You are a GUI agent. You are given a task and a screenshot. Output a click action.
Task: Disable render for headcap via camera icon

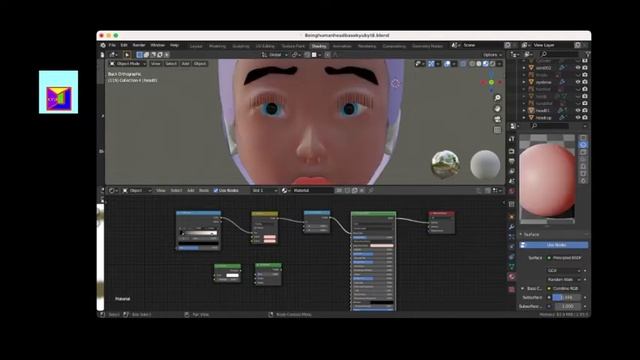tap(585, 118)
